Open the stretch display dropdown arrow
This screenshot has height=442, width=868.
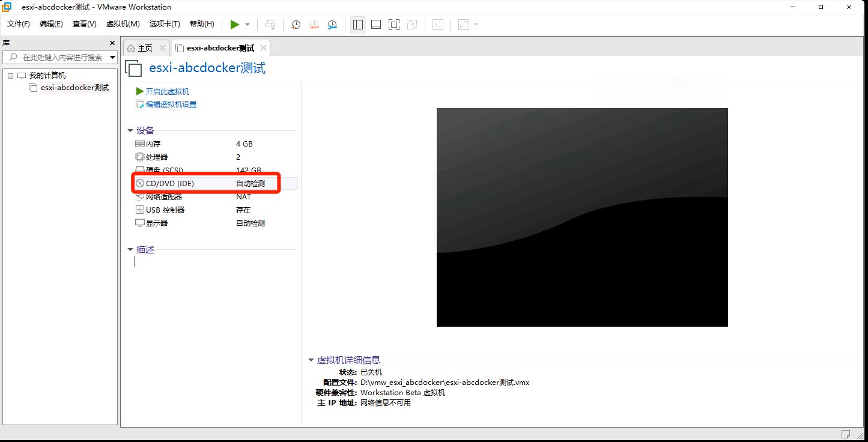(476, 25)
